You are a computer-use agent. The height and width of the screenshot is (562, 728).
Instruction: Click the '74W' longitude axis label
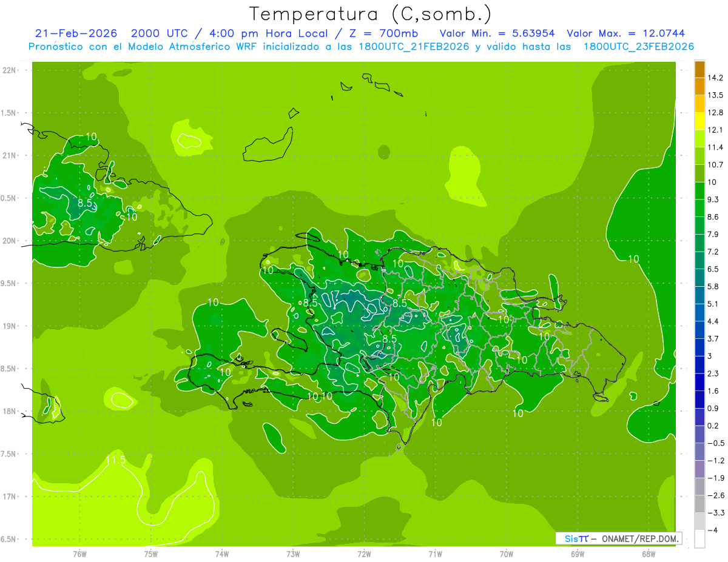coord(221,554)
